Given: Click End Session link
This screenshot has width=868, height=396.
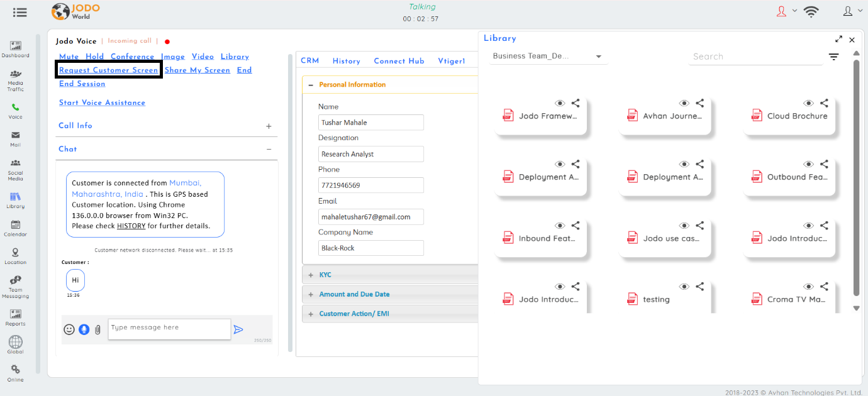Looking at the screenshot, I should click(82, 84).
